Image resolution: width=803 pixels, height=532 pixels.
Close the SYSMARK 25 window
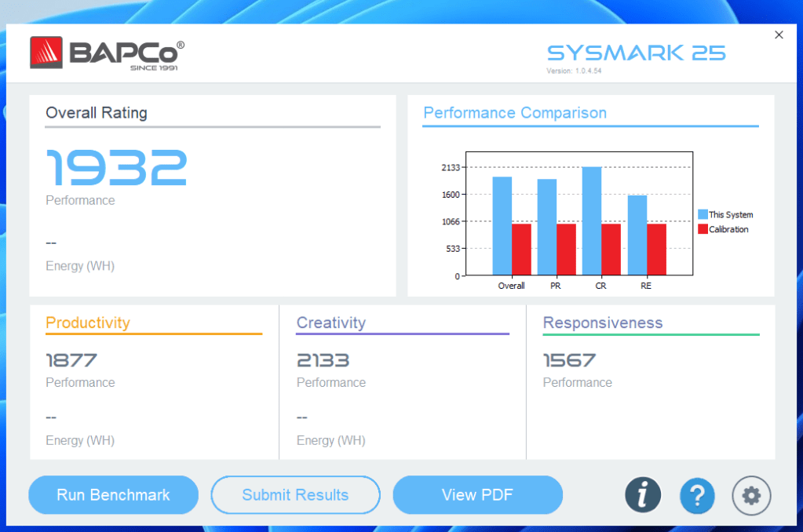pos(778,35)
